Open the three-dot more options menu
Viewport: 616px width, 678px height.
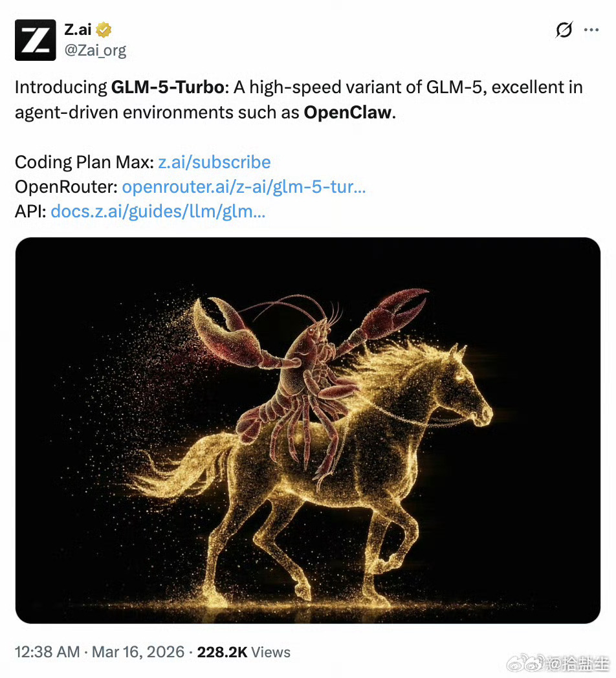(x=591, y=30)
